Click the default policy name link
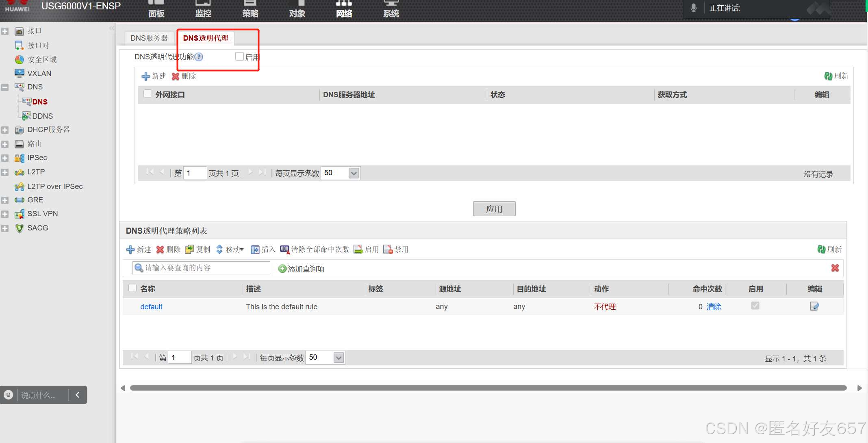This screenshot has width=868, height=443. pyautogui.click(x=151, y=307)
